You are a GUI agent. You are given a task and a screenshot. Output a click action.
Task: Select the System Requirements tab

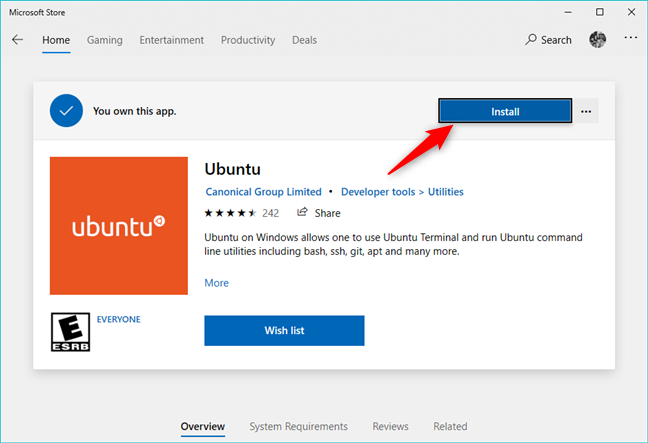tap(298, 426)
